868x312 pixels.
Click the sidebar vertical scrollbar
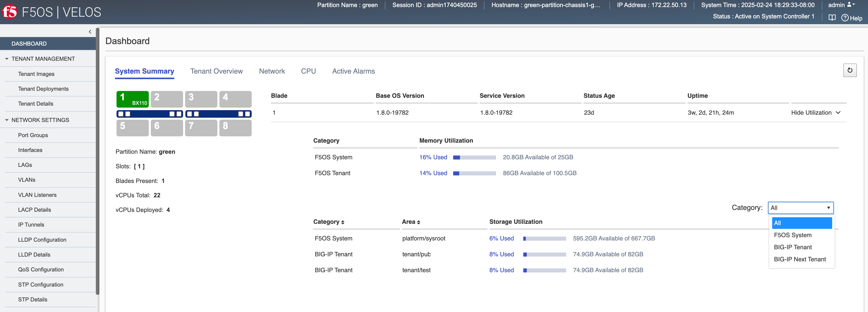click(x=97, y=161)
